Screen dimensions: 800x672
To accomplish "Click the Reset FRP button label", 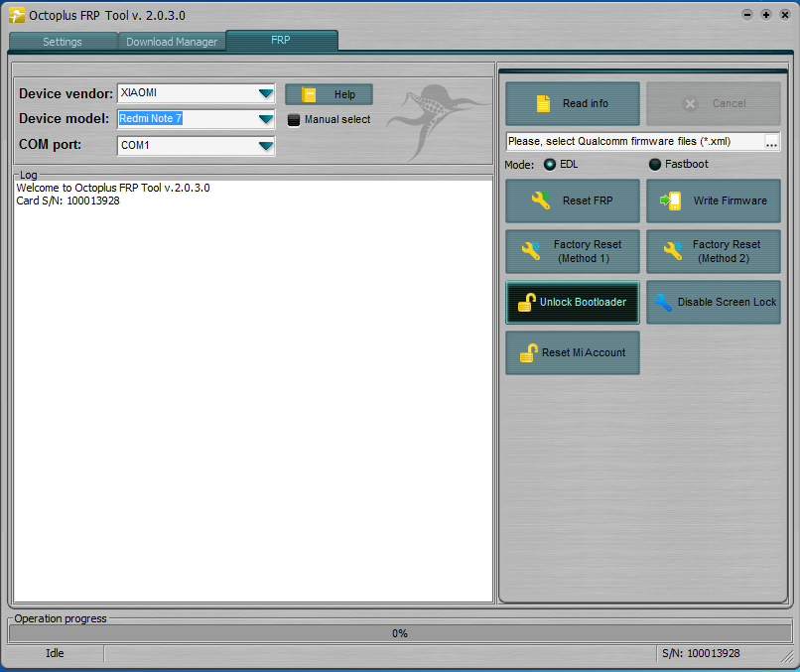I will point(588,202).
